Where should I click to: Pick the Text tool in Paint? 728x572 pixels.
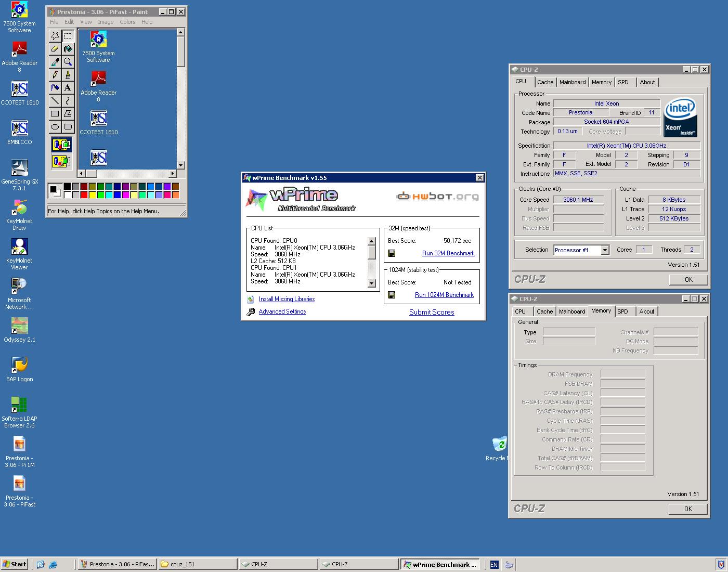(68, 88)
